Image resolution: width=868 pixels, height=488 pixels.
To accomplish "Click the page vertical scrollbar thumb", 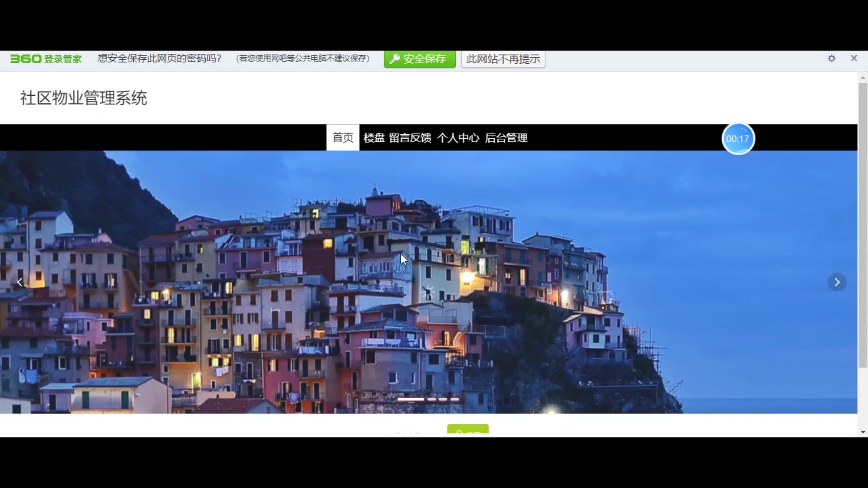I will coord(863,224).
